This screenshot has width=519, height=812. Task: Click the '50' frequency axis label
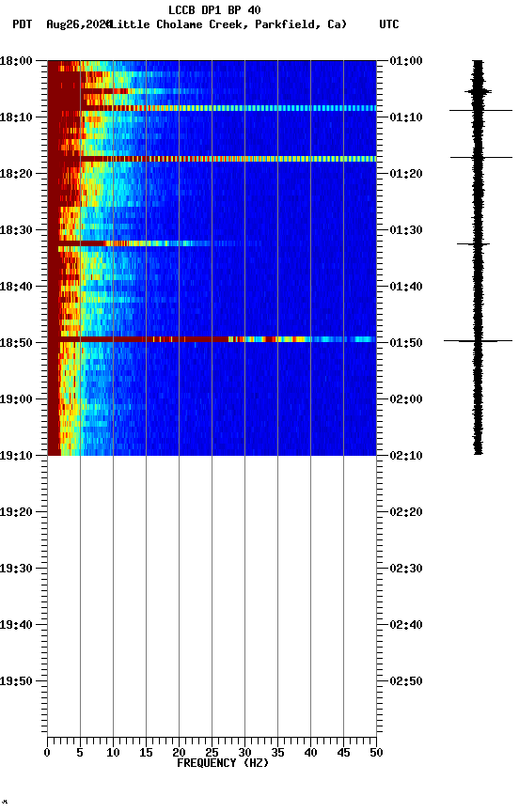point(376,753)
